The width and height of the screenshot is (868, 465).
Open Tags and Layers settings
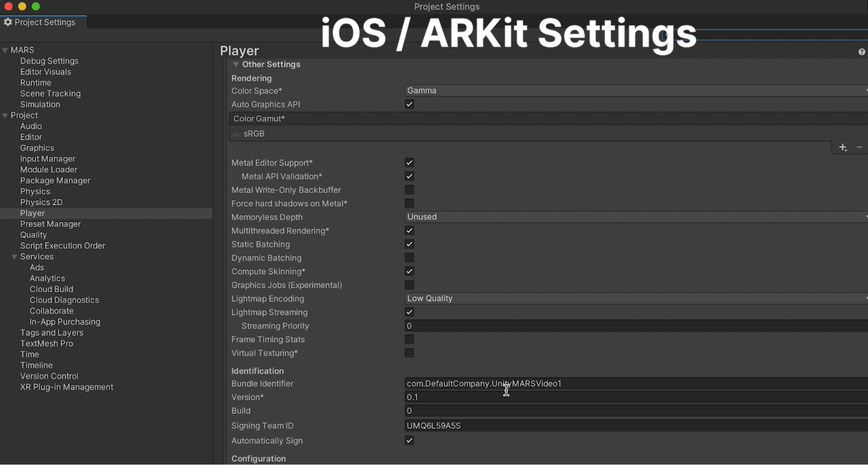(51, 333)
